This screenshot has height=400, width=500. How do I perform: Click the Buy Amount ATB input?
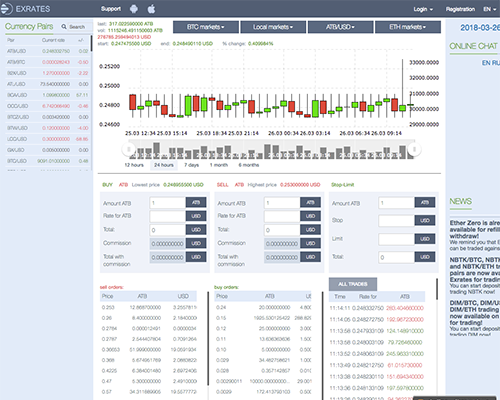tap(167, 203)
